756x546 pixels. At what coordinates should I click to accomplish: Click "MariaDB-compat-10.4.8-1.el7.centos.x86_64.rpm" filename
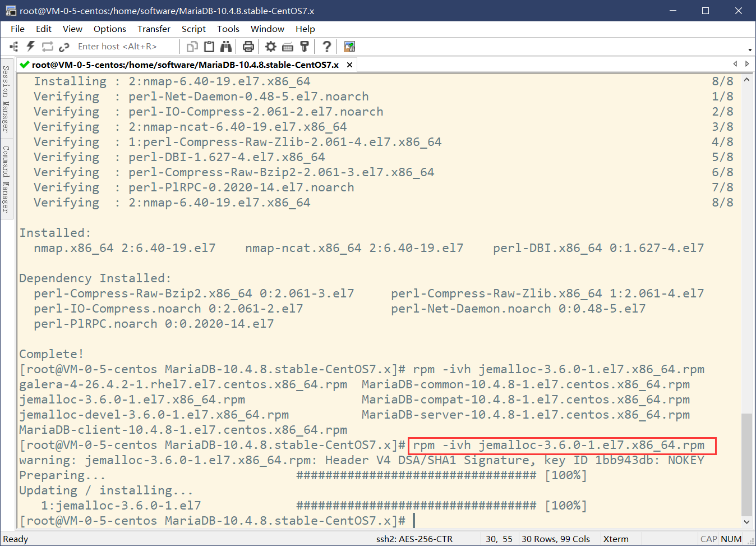pyautogui.click(x=525, y=400)
